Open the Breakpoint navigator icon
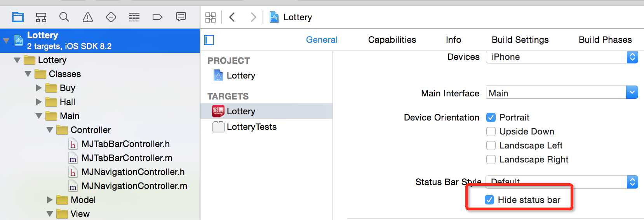 157,17
